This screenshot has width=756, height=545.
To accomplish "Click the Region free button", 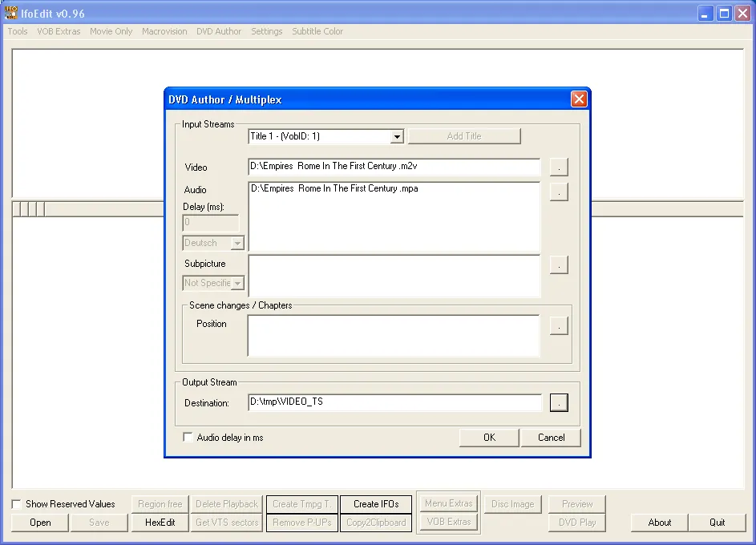I will (x=160, y=504).
